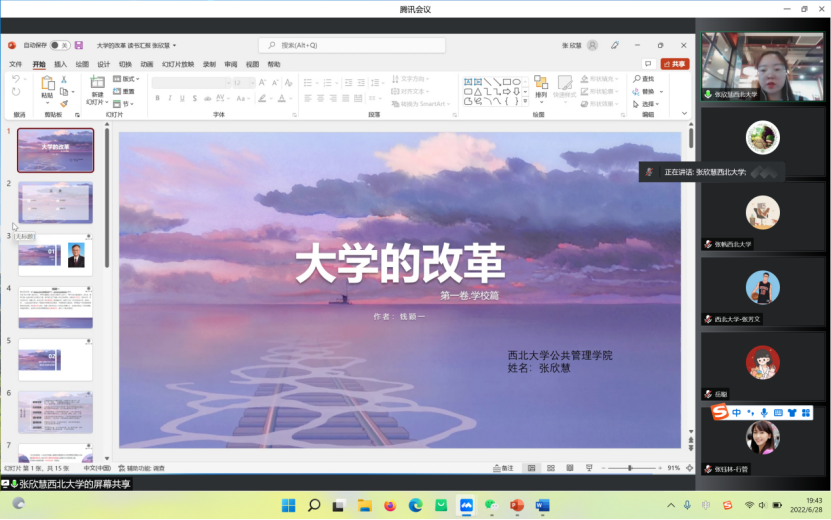Click the Firefox icon in taskbar
This screenshot has width=831, height=520.
point(390,505)
